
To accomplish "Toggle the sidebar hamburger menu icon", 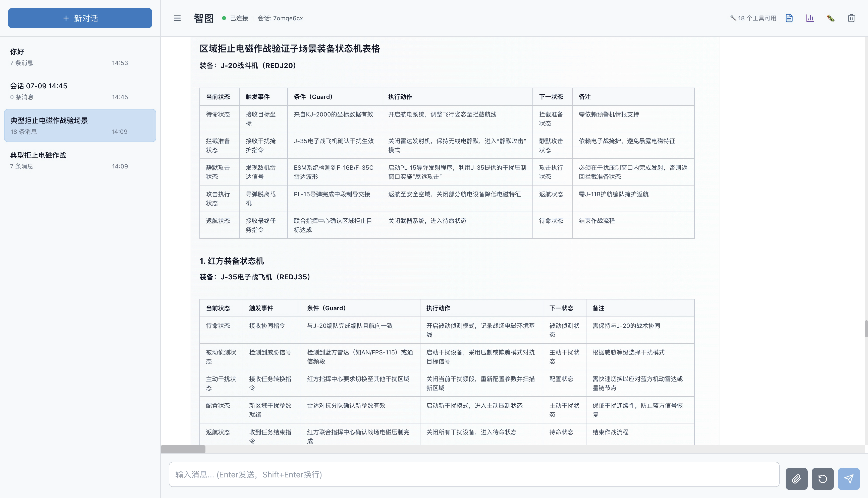I will (177, 18).
